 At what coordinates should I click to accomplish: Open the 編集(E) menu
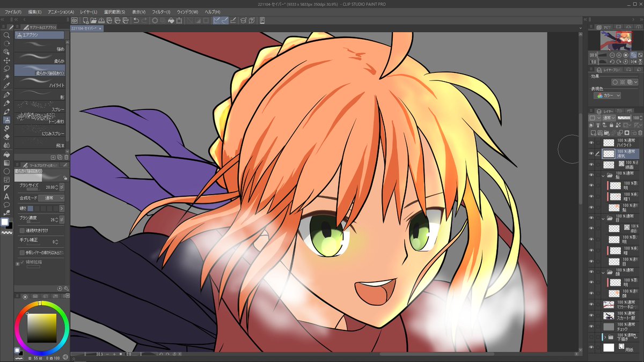35,11
